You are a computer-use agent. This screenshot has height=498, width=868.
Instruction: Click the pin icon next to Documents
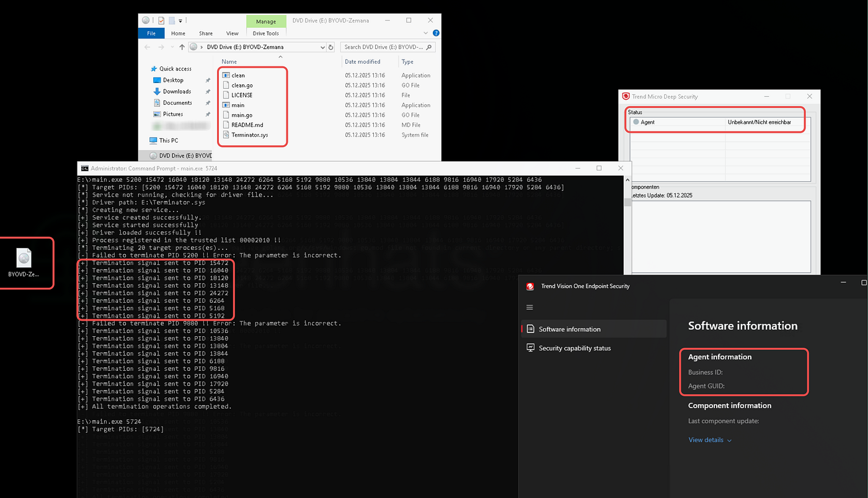[x=208, y=103]
